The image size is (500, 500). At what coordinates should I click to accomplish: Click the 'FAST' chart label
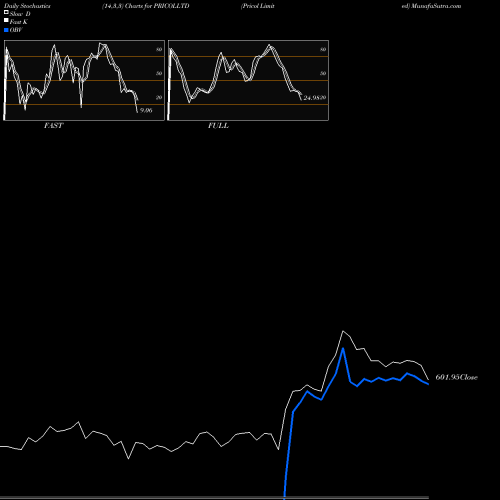(53, 126)
